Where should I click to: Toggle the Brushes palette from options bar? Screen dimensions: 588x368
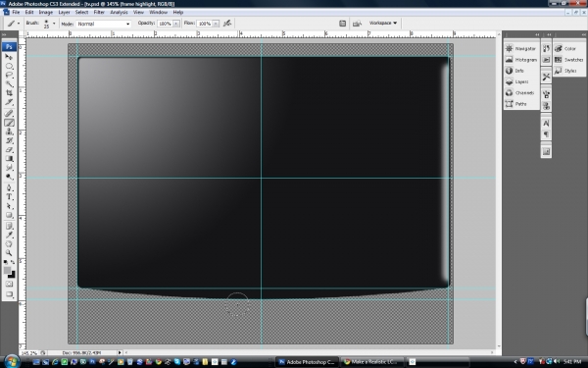342,24
